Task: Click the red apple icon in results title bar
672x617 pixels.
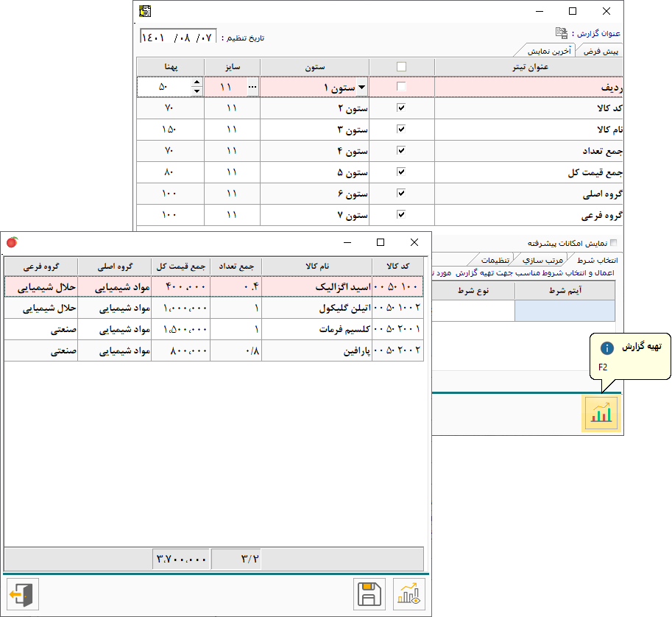Action: pyautogui.click(x=12, y=242)
